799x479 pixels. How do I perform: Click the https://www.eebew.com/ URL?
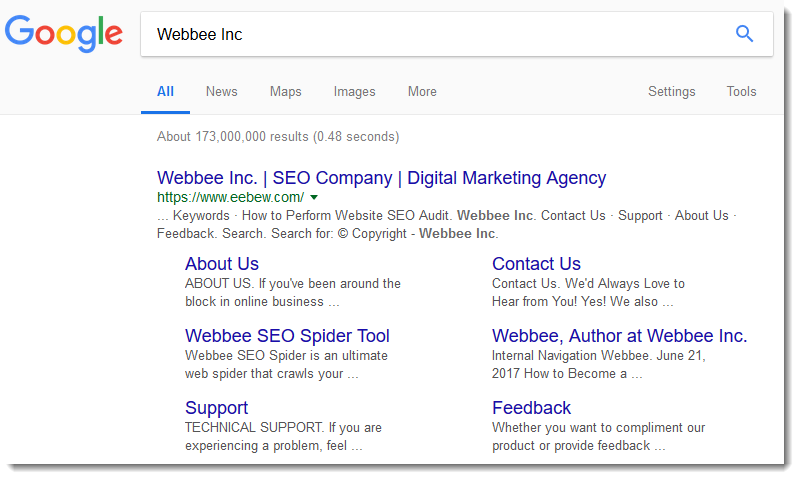pyautogui.click(x=230, y=197)
